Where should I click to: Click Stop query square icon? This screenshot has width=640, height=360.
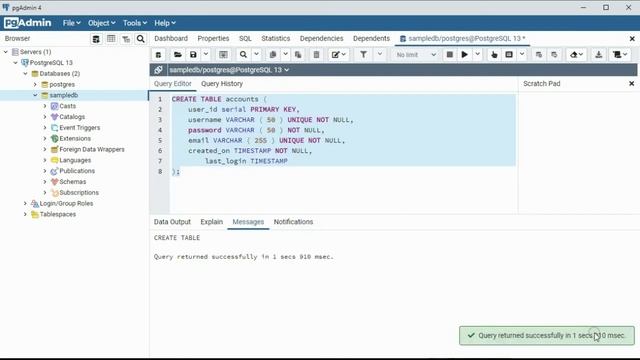tap(449, 55)
